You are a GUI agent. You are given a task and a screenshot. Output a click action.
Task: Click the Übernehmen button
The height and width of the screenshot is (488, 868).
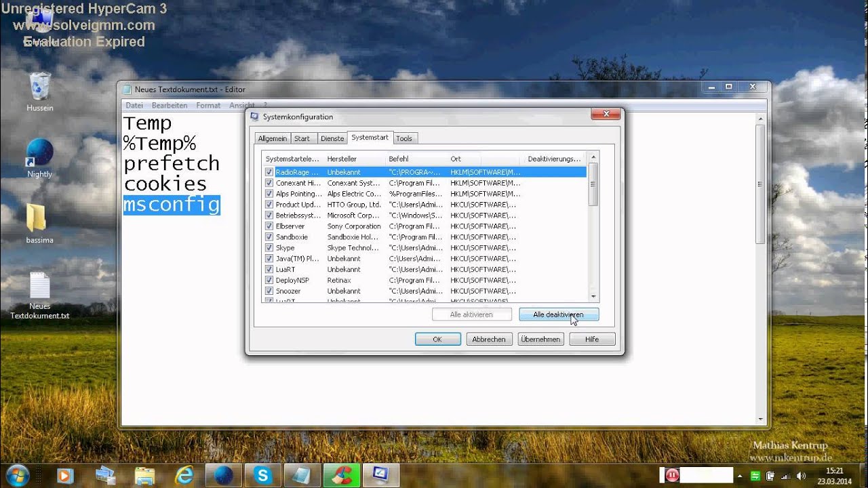540,339
